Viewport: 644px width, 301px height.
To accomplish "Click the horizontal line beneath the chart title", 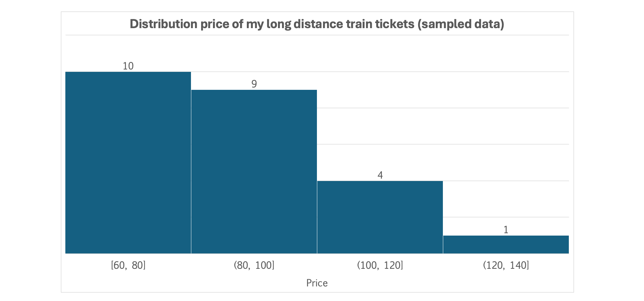I will click(317, 35).
